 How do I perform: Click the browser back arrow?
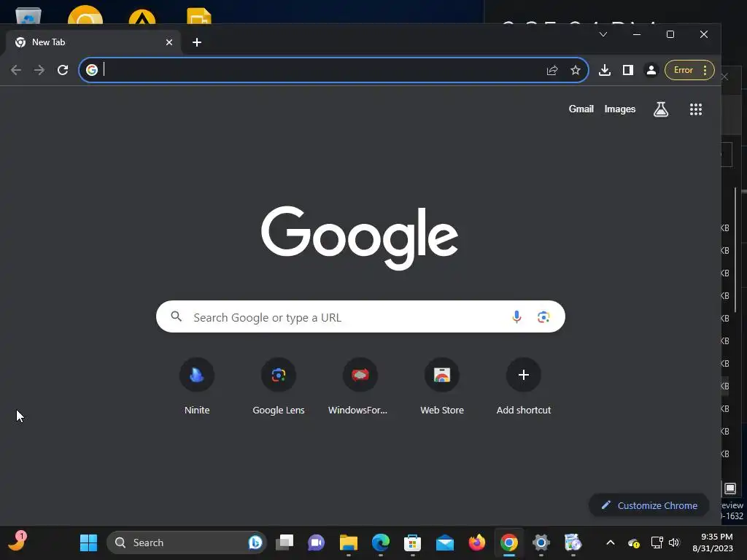pos(16,70)
